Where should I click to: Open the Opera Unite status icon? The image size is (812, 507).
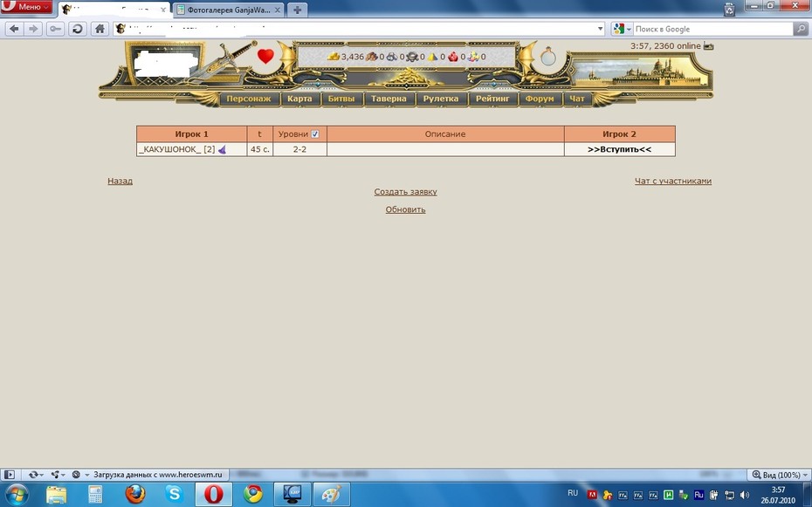point(57,475)
